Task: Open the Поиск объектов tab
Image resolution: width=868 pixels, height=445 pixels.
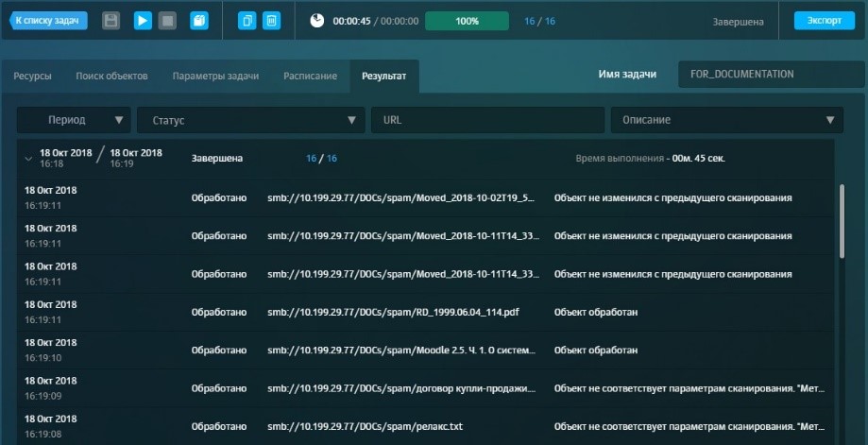Action: click(x=111, y=76)
